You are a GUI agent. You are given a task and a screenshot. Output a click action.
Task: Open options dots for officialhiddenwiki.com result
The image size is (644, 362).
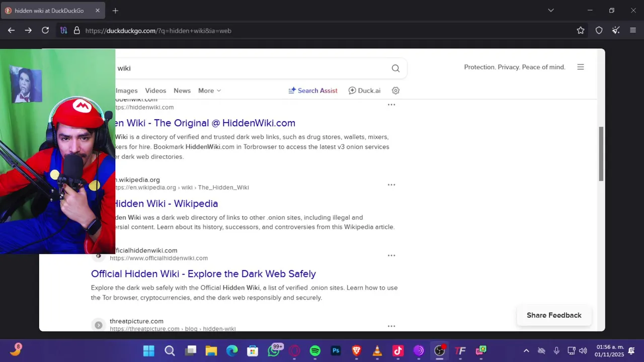click(391, 255)
